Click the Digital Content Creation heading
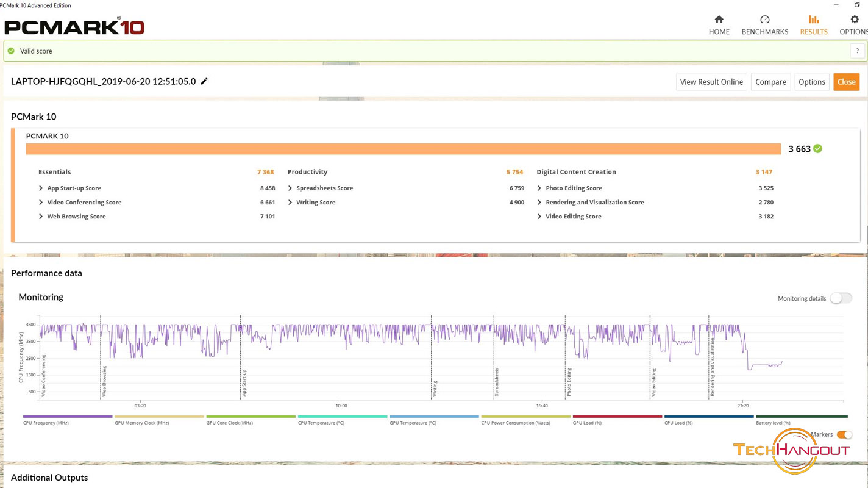This screenshot has width=868, height=488. (576, 172)
